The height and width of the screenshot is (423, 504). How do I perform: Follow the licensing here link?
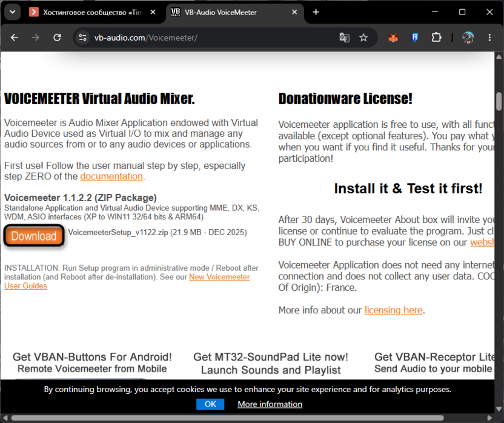393,310
